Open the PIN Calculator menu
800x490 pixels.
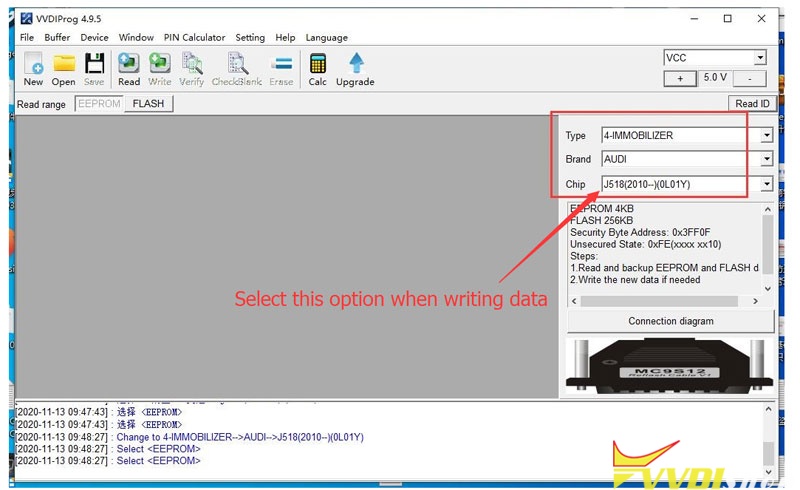pos(194,37)
